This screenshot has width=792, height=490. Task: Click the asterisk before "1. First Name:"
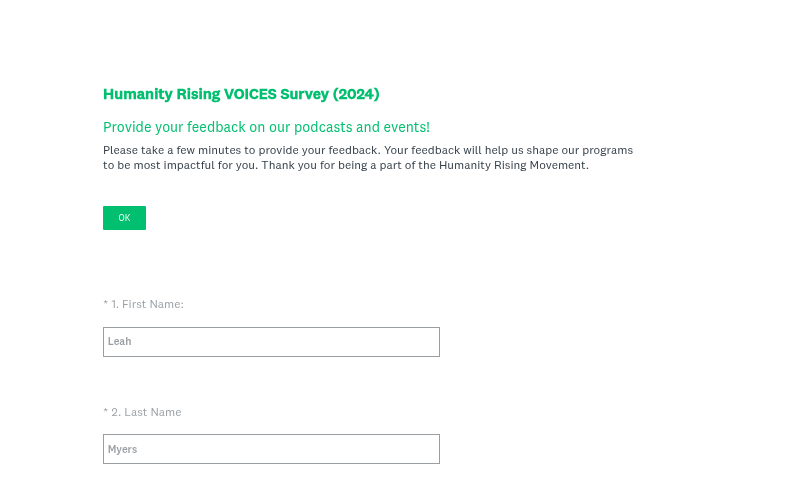point(105,303)
